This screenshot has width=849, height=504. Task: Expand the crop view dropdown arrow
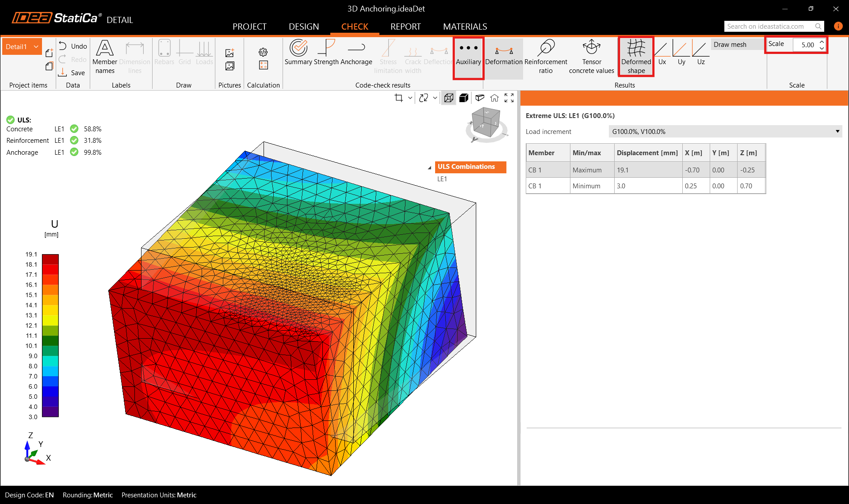click(410, 98)
